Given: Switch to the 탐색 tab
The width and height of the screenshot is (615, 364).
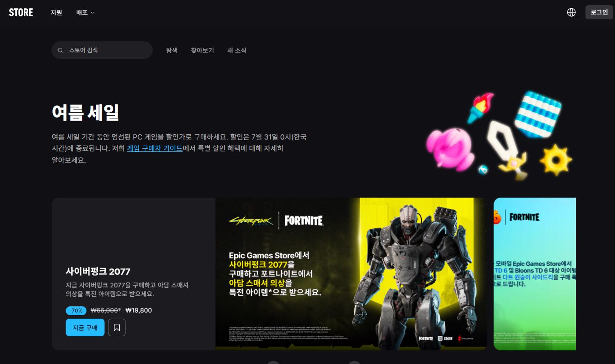Looking at the screenshot, I should [x=172, y=51].
